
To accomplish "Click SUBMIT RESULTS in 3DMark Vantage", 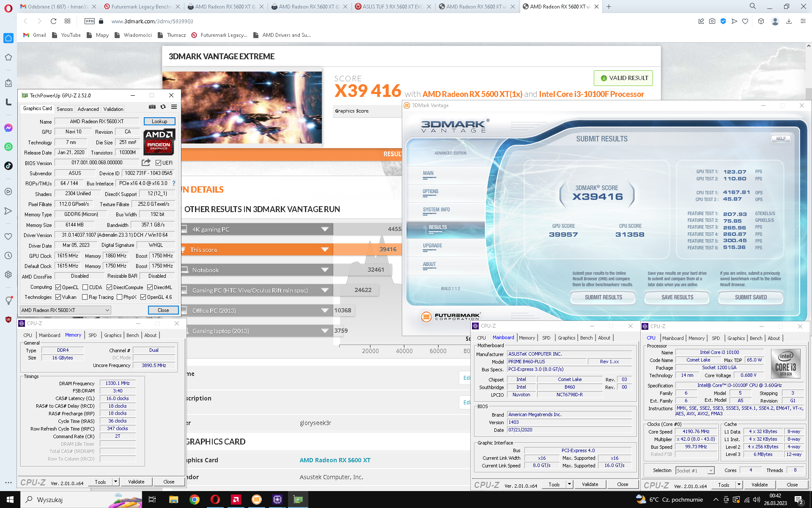I will click(x=603, y=298).
